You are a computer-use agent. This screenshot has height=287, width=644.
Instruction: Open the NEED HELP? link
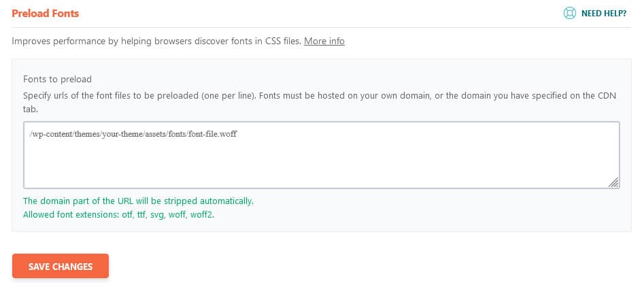click(603, 12)
